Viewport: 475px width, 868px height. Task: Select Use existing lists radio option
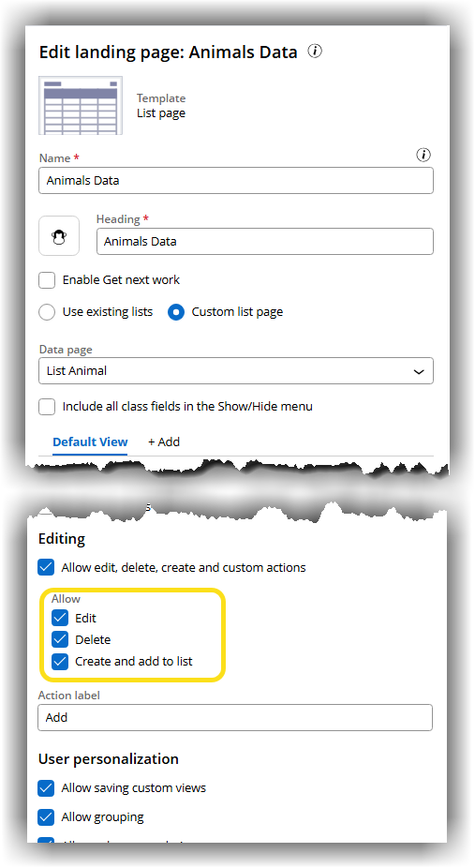pyautogui.click(x=47, y=312)
